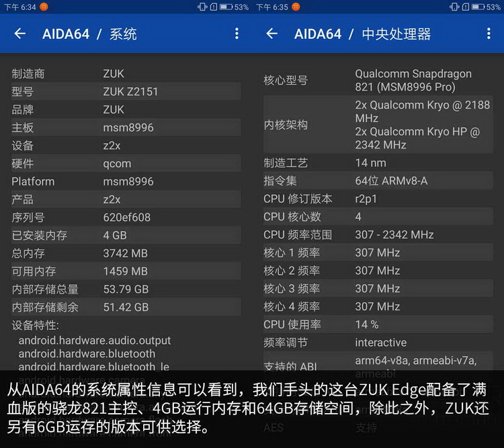The width and height of the screenshot is (504, 448).
Task: Tap vibrate icon in right status bar
Action: pyautogui.click(x=454, y=7)
